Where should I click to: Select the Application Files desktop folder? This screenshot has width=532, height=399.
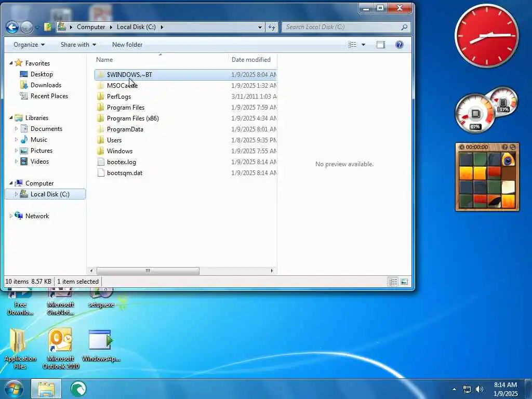tap(20, 349)
